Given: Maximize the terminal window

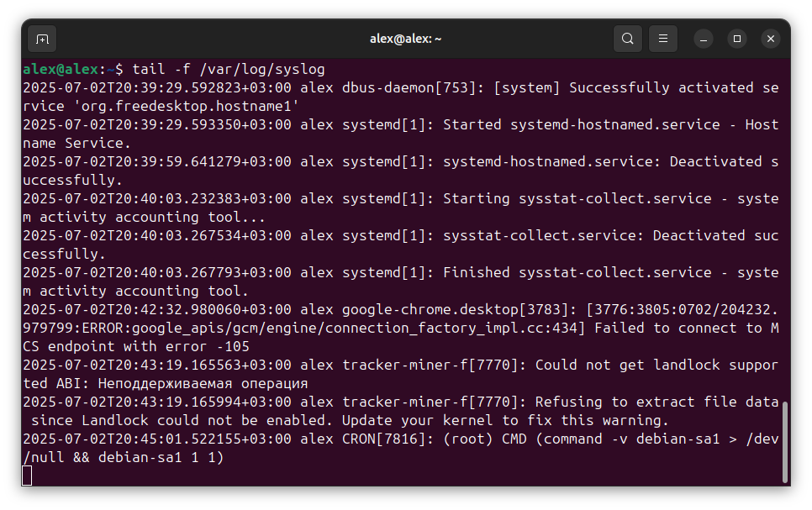Looking at the screenshot, I should point(737,39).
